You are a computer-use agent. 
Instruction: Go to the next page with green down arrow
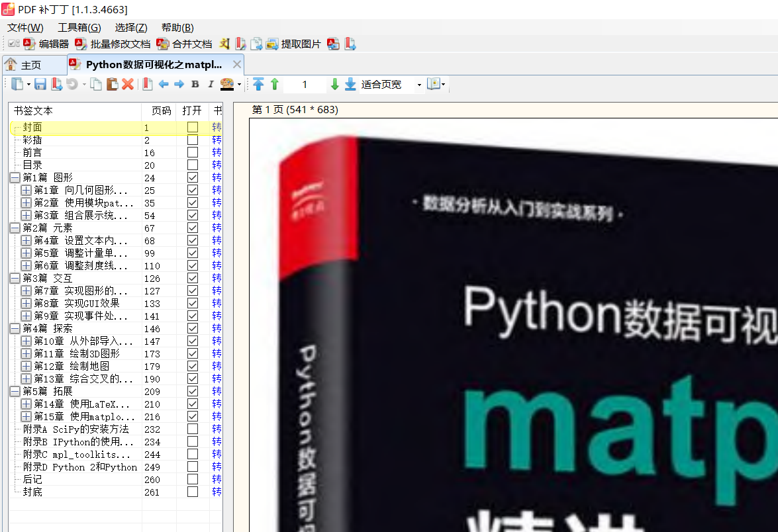(x=335, y=84)
